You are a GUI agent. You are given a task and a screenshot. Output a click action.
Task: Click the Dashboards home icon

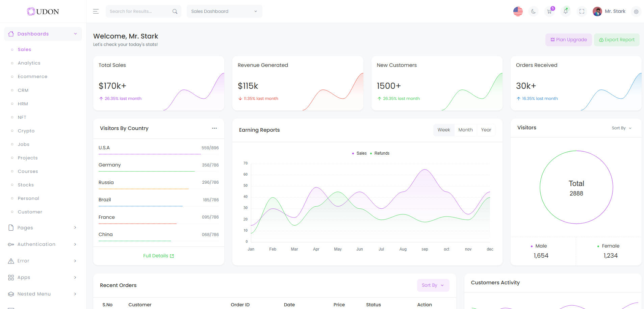11,34
